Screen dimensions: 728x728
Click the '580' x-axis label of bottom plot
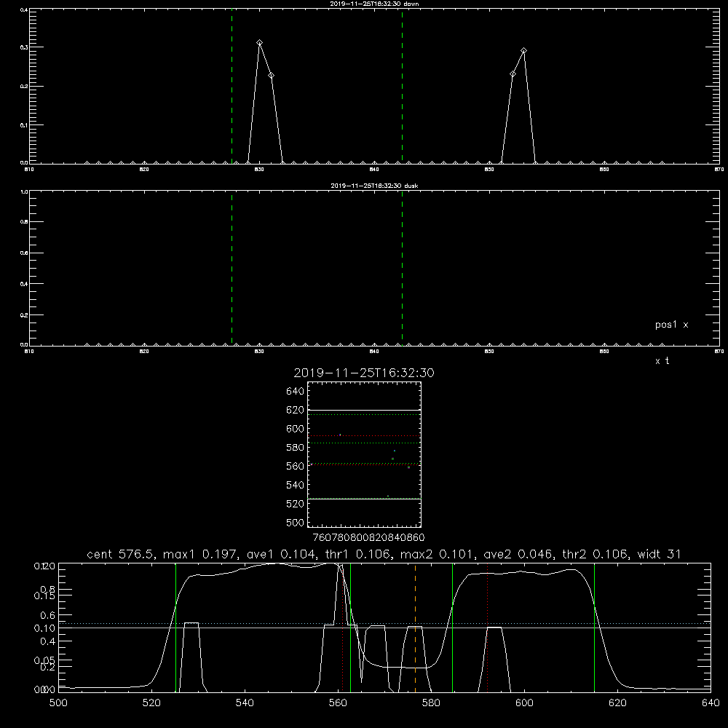(x=431, y=703)
